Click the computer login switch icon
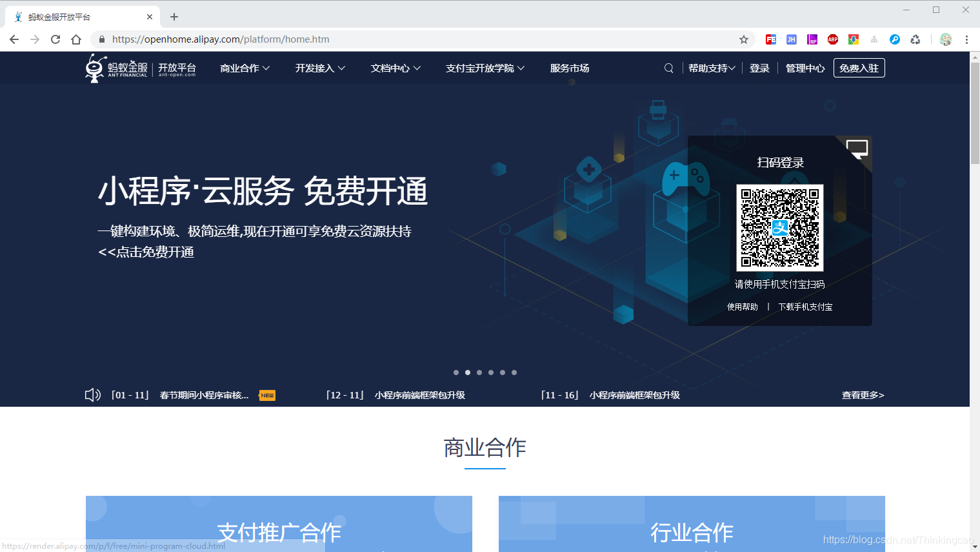Screen dimensions: 980x552 [x=857, y=149]
